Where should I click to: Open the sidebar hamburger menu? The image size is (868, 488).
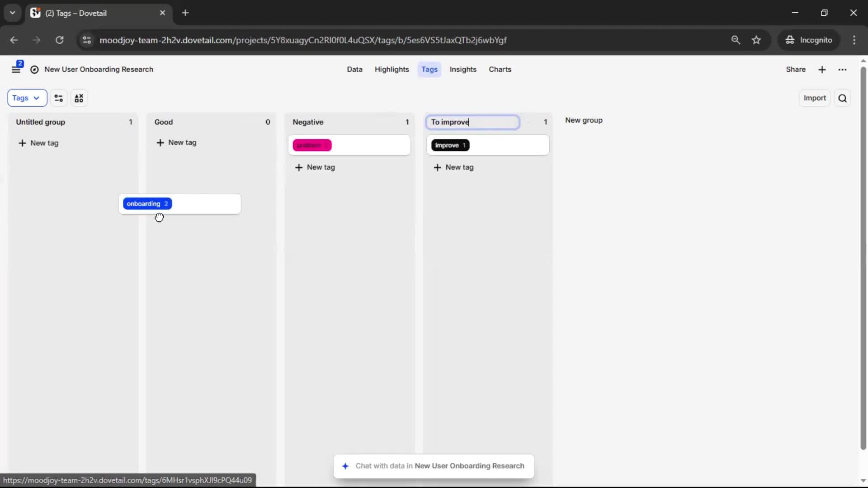pos(16,70)
